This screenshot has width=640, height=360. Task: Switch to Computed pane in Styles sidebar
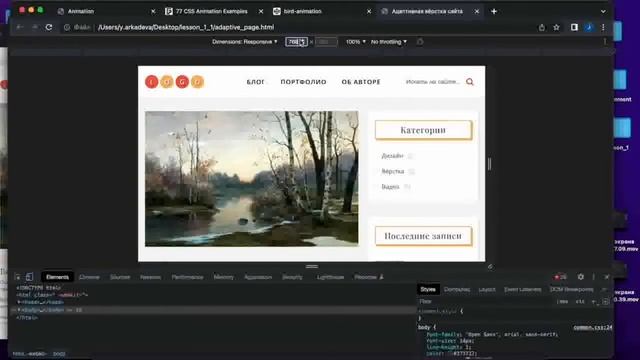point(457,289)
